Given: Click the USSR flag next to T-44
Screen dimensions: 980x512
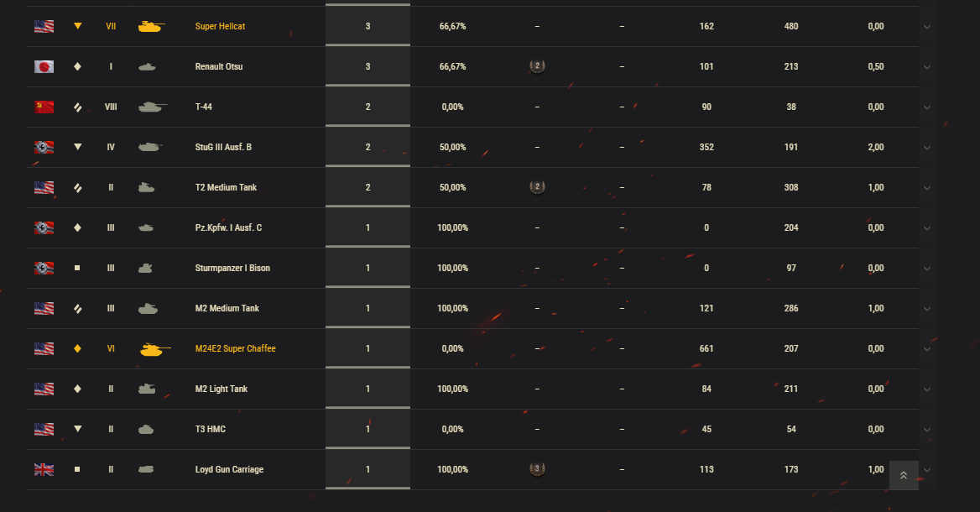Looking at the screenshot, I should tap(44, 107).
